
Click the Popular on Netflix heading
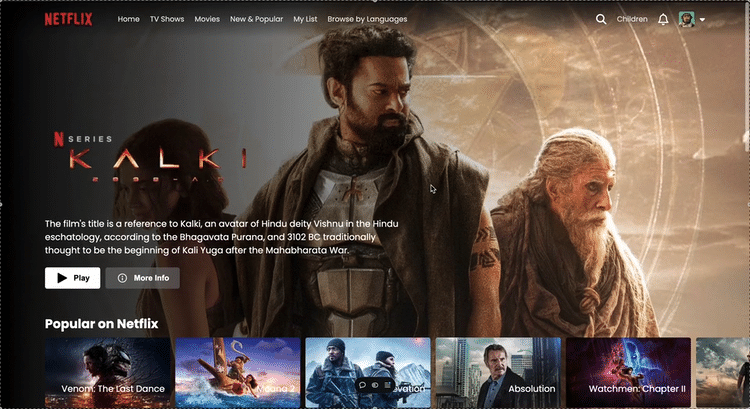101,324
